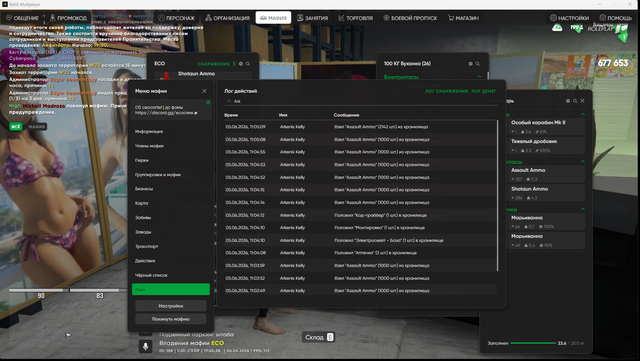
Task: Switch to ЛОГ СНАРЯЖЕНИЯ
Action: point(446,91)
